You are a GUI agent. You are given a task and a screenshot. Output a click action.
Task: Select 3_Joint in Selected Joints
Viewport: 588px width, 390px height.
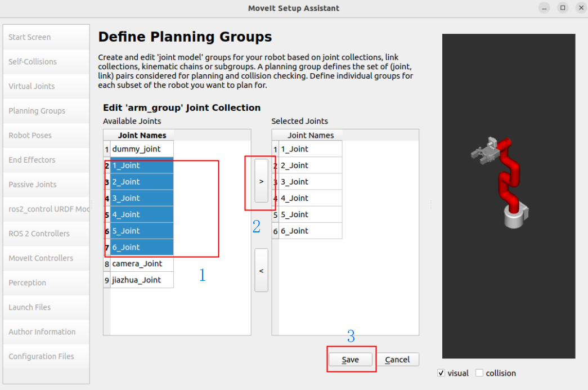tap(311, 182)
